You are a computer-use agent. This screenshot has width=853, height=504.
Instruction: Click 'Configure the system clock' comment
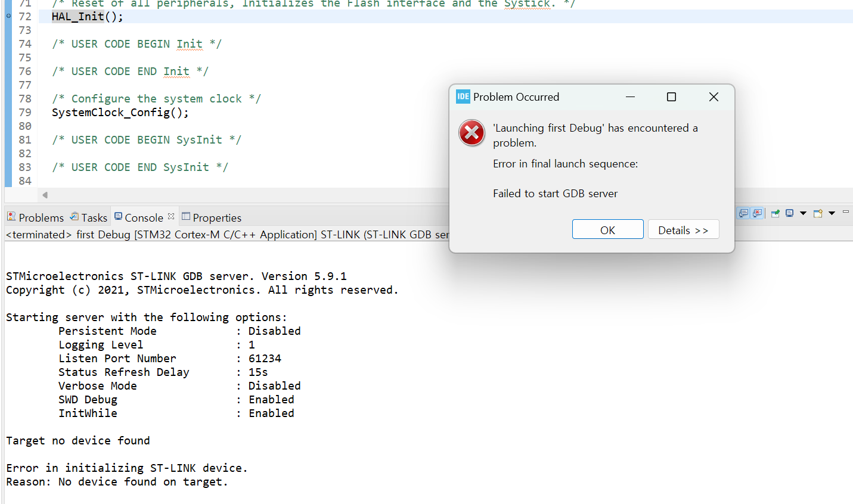tap(156, 98)
